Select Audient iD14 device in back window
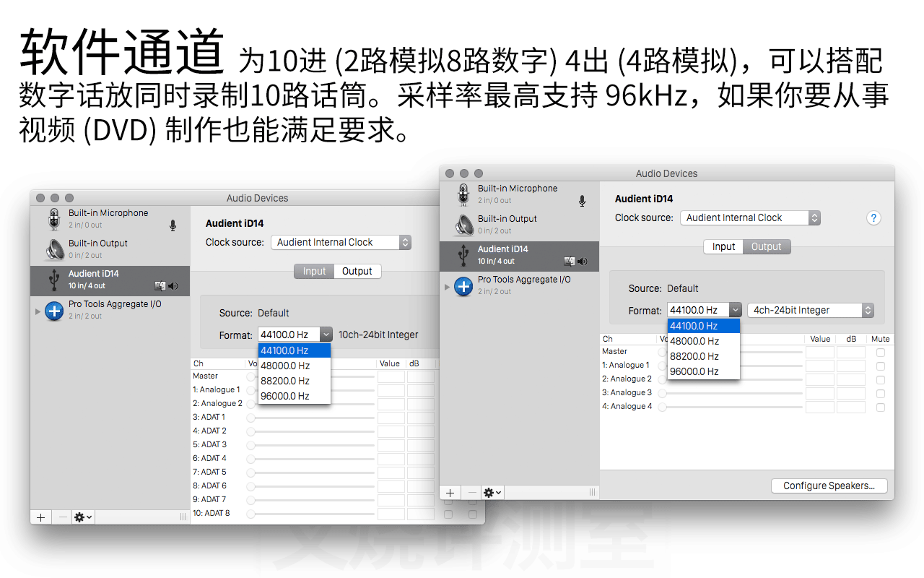924x578 pixels. (110, 280)
